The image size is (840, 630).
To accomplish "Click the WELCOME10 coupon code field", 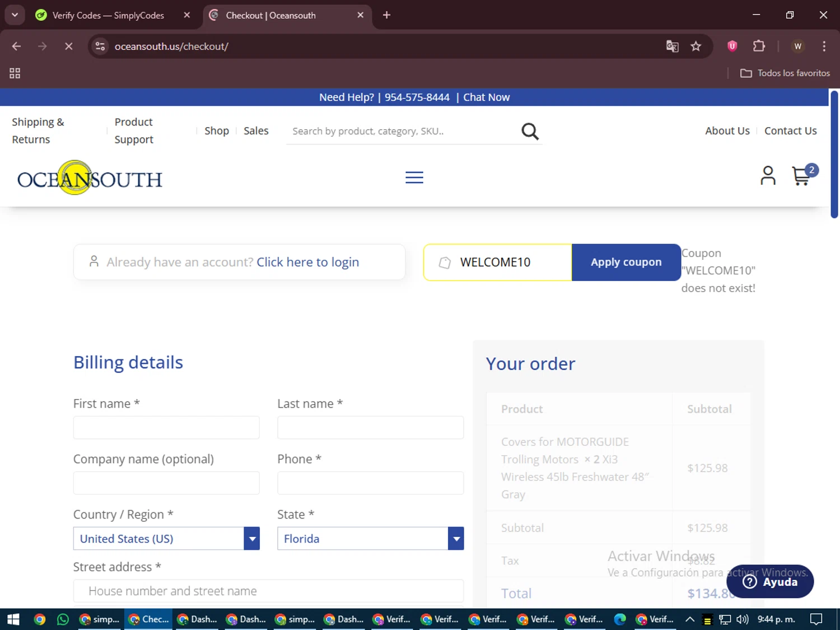I will coord(498,262).
